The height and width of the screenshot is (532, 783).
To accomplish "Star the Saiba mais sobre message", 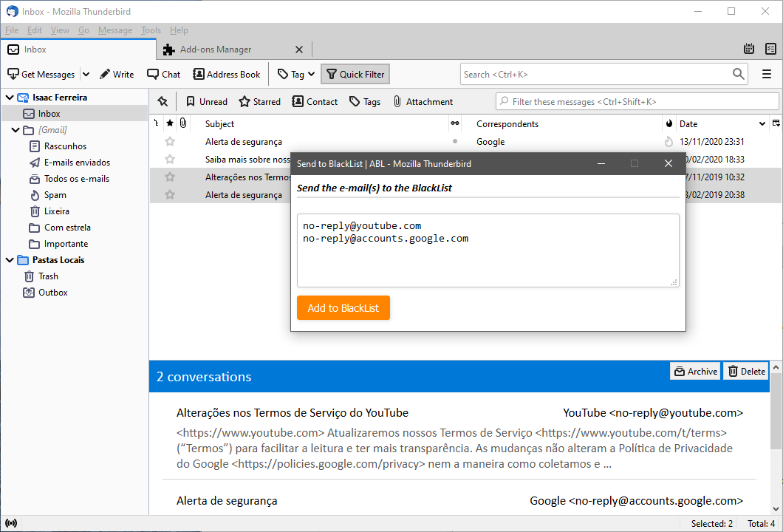I will pyautogui.click(x=170, y=160).
